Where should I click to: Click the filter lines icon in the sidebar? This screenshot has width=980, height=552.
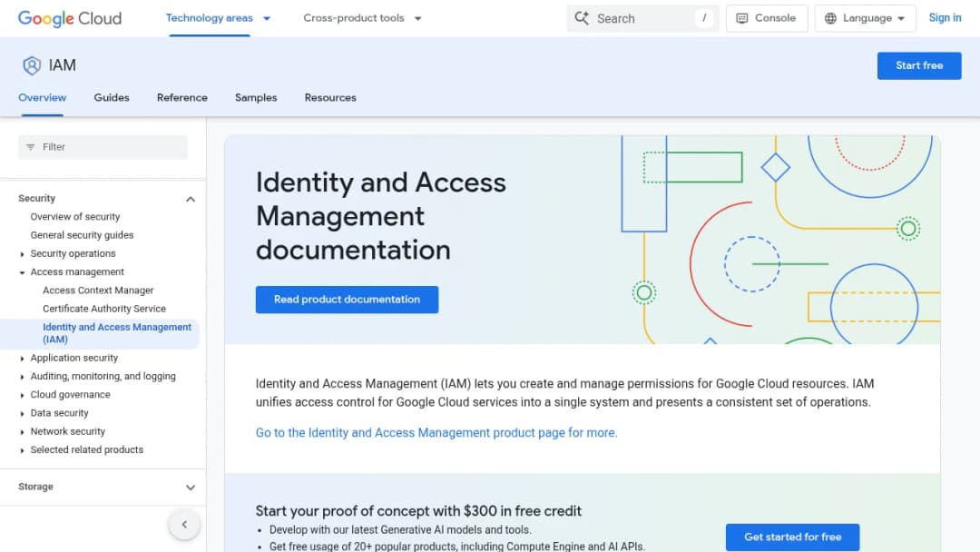[x=31, y=147]
